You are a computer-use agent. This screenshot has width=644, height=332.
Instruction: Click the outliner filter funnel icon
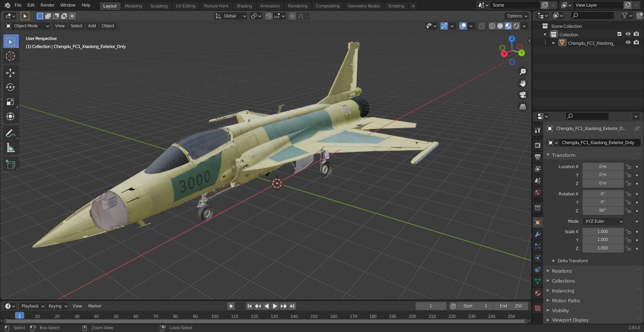click(625, 16)
